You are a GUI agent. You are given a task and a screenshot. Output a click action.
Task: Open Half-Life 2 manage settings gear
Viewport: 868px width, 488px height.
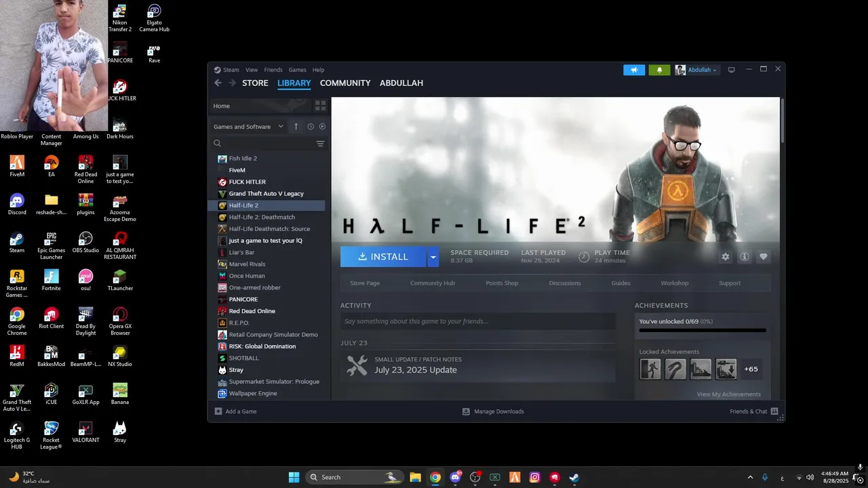pos(726,257)
